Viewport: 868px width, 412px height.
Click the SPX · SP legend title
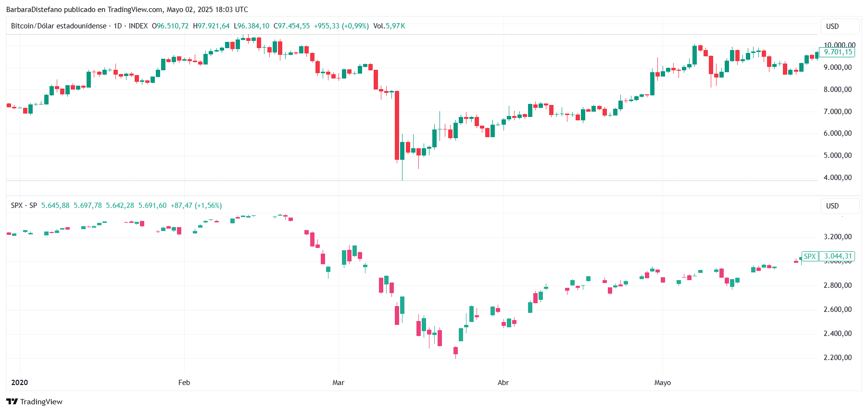click(24, 206)
